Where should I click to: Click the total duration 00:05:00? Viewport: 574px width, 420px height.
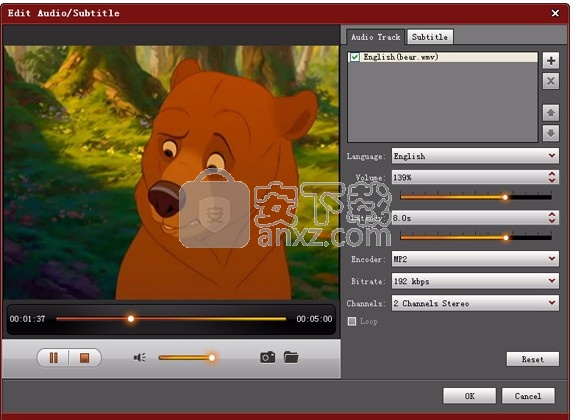pos(314,319)
